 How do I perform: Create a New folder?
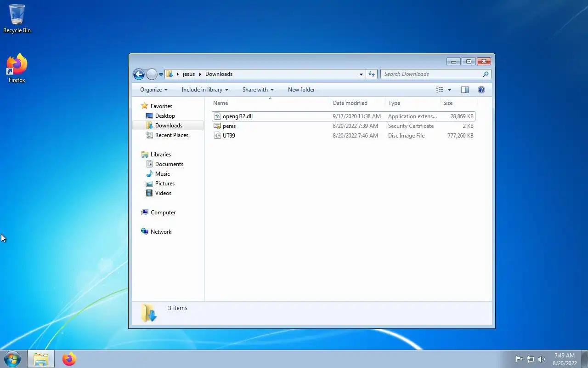[301, 90]
